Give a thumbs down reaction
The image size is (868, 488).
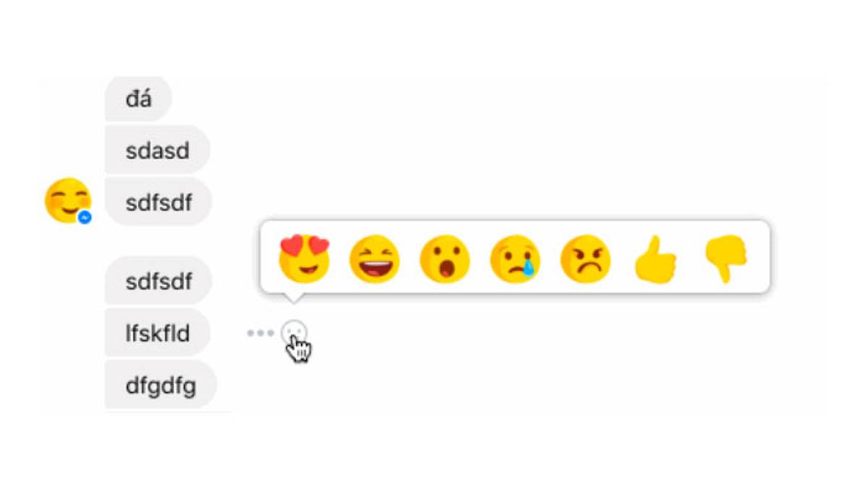[726, 258]
